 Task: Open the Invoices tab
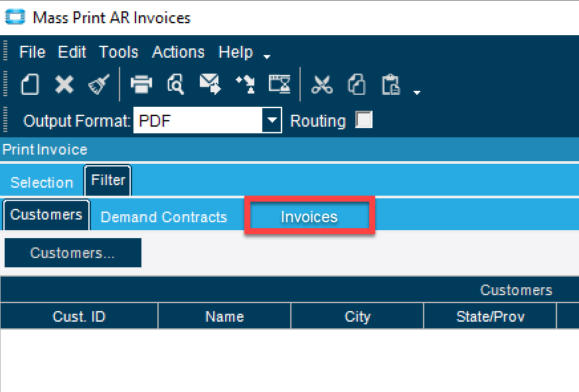[x=309, y=216]
